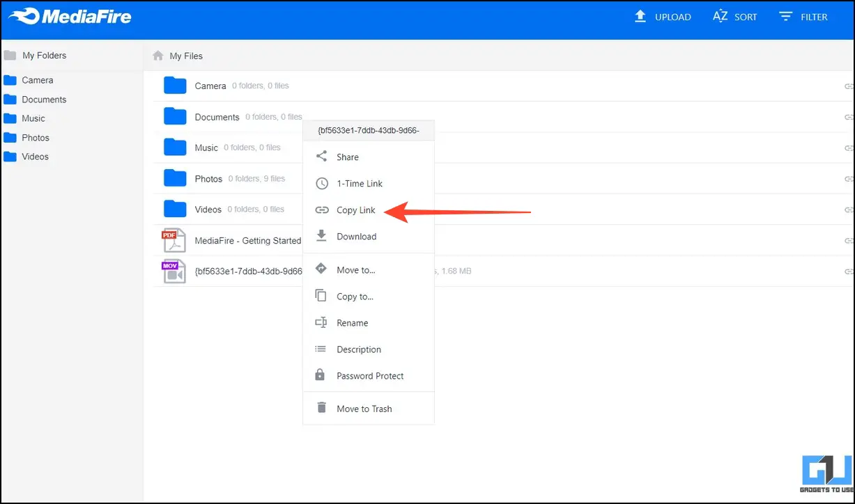Image resolution: width=855 pixels, height=504 pixels.
Task: Open Videos in the sidebar tree
Action: tap(36, 157)
